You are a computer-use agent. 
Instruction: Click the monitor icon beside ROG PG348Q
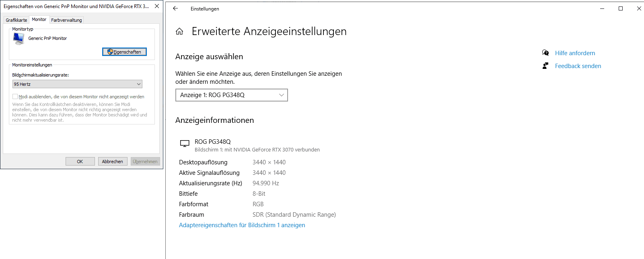point(185,143)
